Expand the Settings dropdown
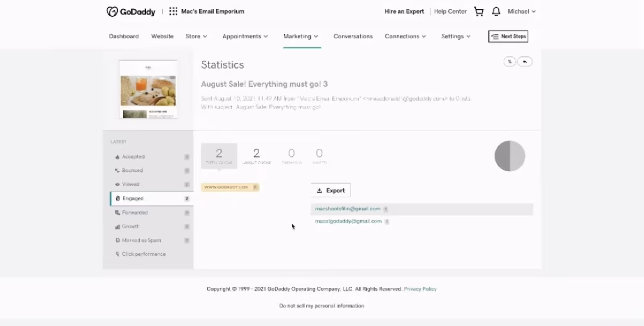The height and width of the screenshot is (326, 644). pyautogui.click(x=456, y=36)
